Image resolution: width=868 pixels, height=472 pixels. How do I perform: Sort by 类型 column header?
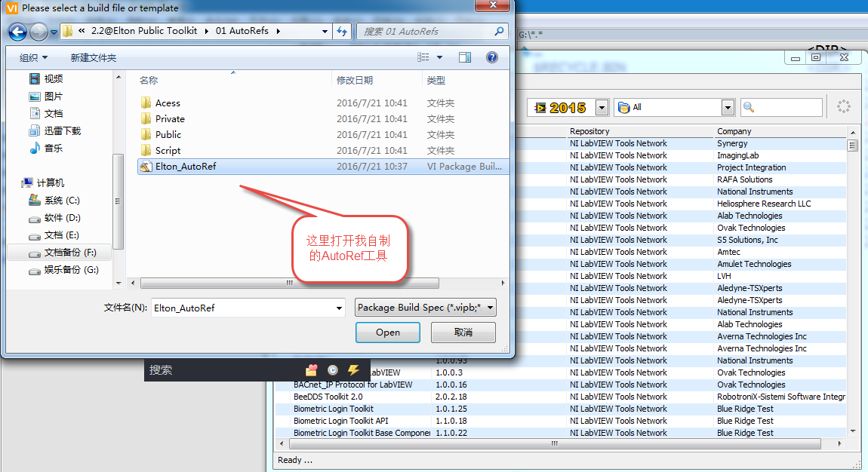[x=436, y=80]
